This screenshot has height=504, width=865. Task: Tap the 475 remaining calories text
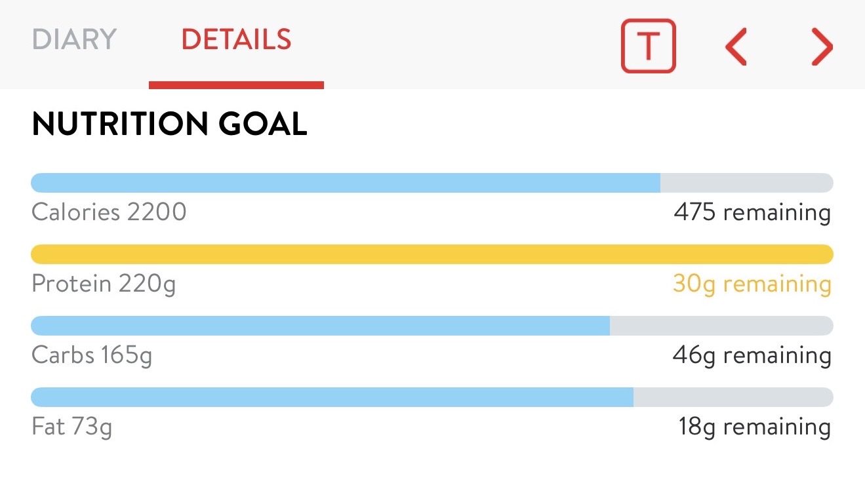pyautogui.click(x=752, y=212)
